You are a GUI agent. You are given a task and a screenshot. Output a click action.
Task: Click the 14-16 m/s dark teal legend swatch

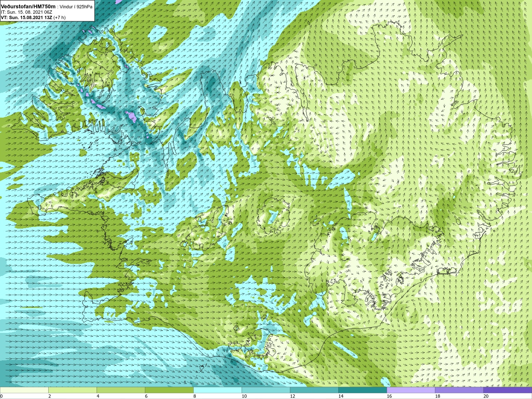pyautogui.click(x=362, y=390)
